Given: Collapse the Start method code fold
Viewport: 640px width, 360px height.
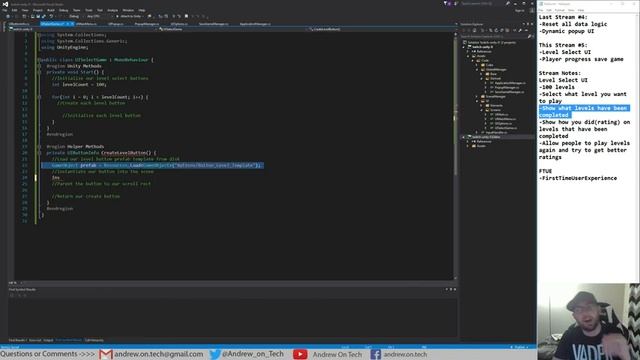Looking at the screenshot, I should (x=39, y=72).
